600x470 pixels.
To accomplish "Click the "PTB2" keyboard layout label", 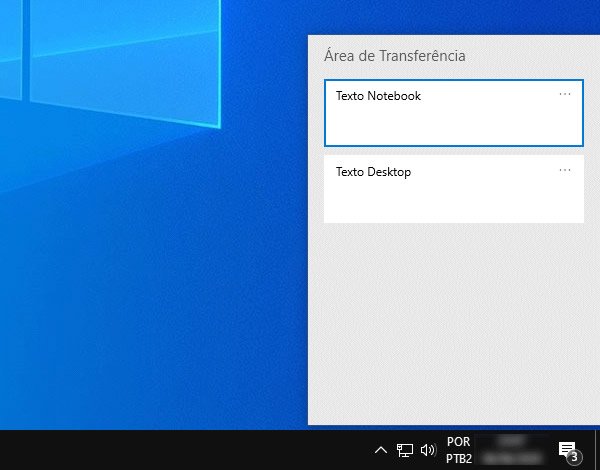I will 459,458.
